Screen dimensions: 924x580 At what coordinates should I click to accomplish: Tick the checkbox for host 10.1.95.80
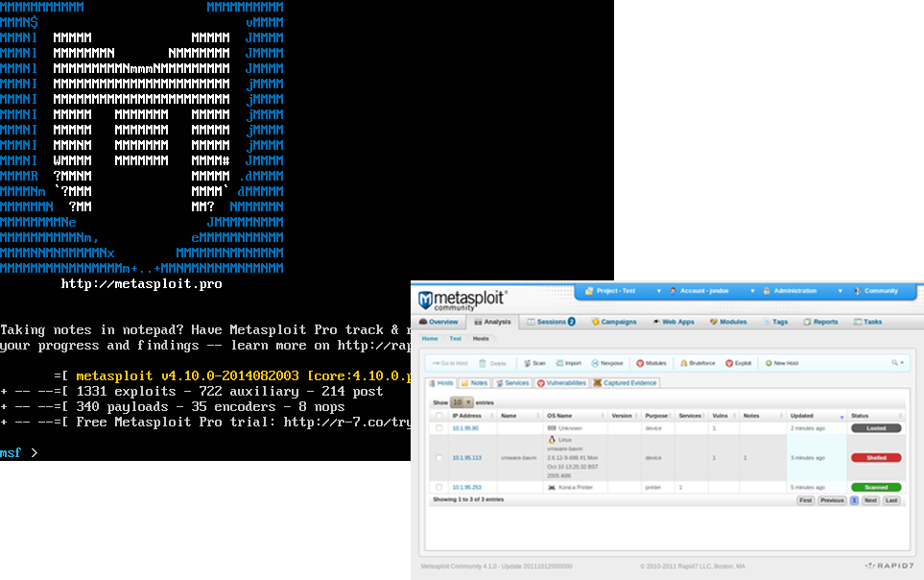(x=439, y=428)
